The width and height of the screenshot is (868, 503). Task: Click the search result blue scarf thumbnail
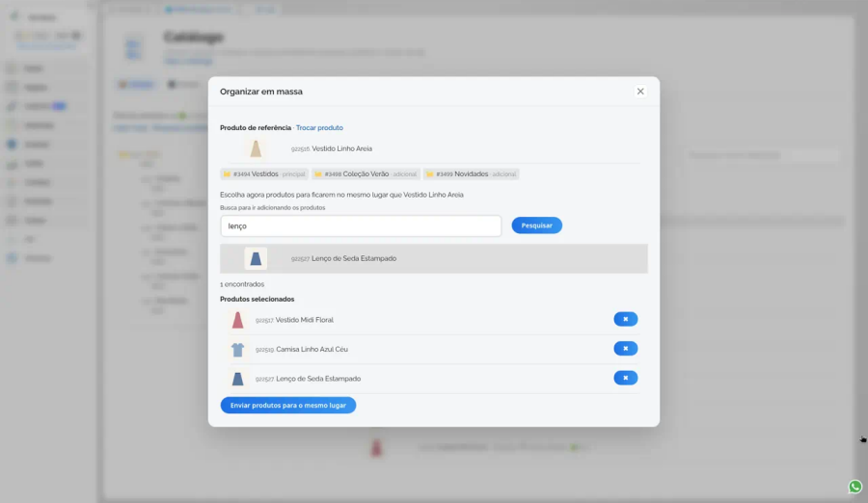256,258
